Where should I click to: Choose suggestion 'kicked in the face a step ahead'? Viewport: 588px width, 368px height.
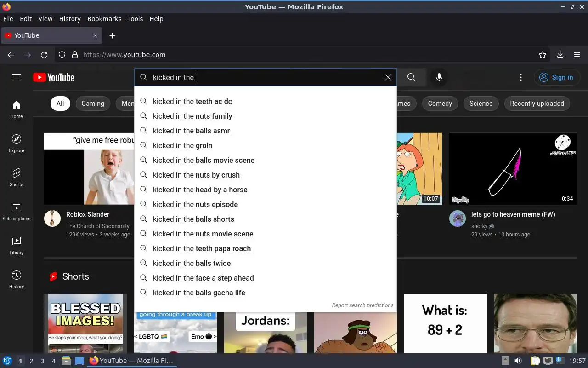click(266, 278)
